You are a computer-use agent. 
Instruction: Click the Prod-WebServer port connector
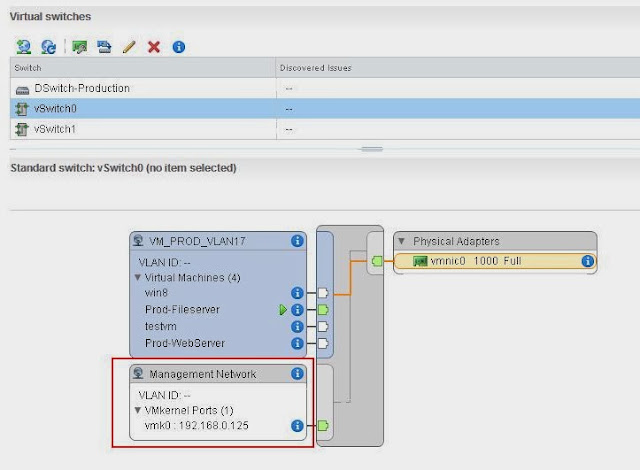323,343
